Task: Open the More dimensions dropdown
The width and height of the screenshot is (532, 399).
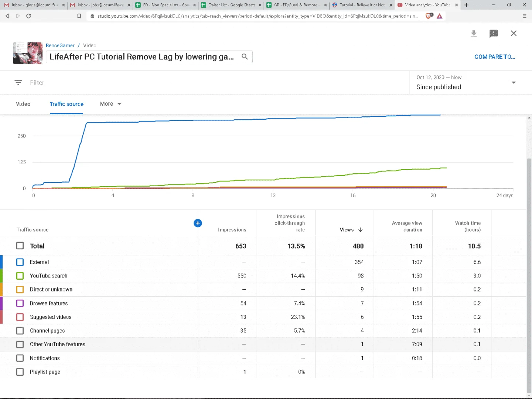Action: pyautogui.click(x=110, y=104)
